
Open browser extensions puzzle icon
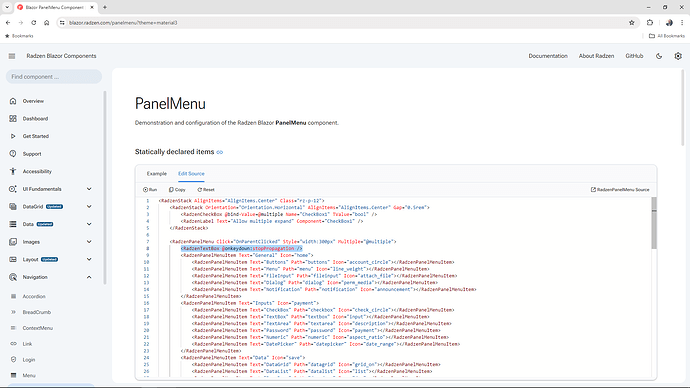tap(650, 23)
